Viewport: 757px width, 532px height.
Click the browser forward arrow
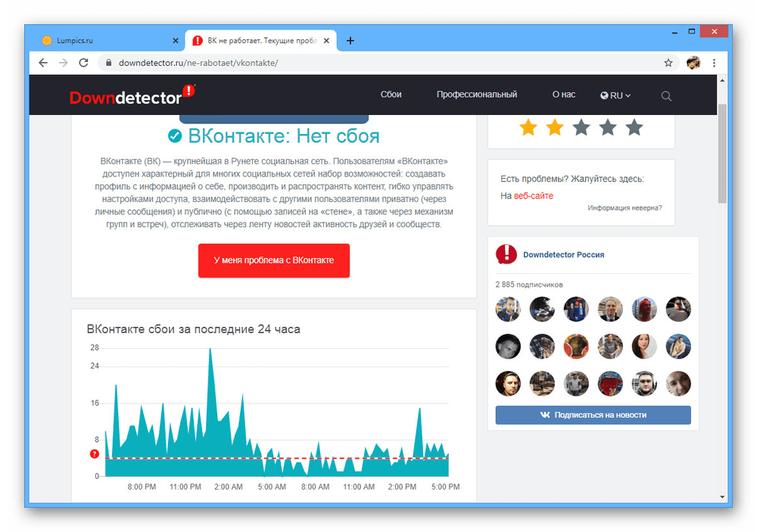click(x=64, y=63)
